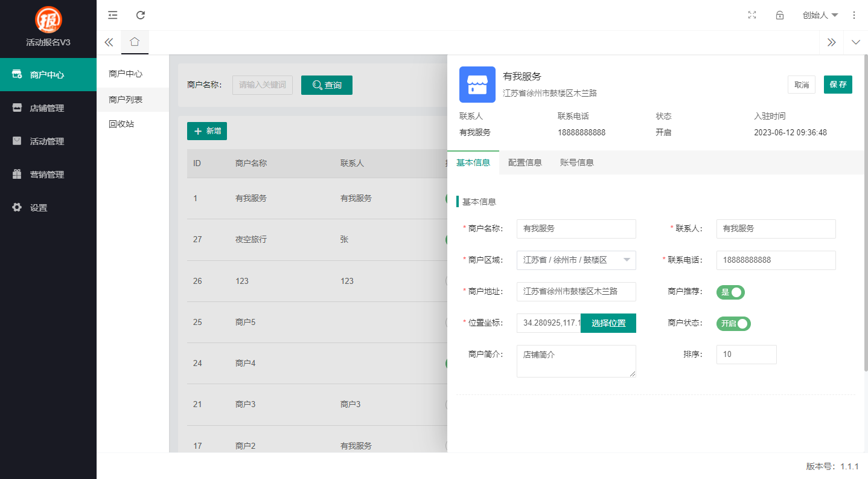The height and width of the screenshot is (479, 868).
Task: Open the 商户区域 region dropdown
Action: (x=576, y=260)
